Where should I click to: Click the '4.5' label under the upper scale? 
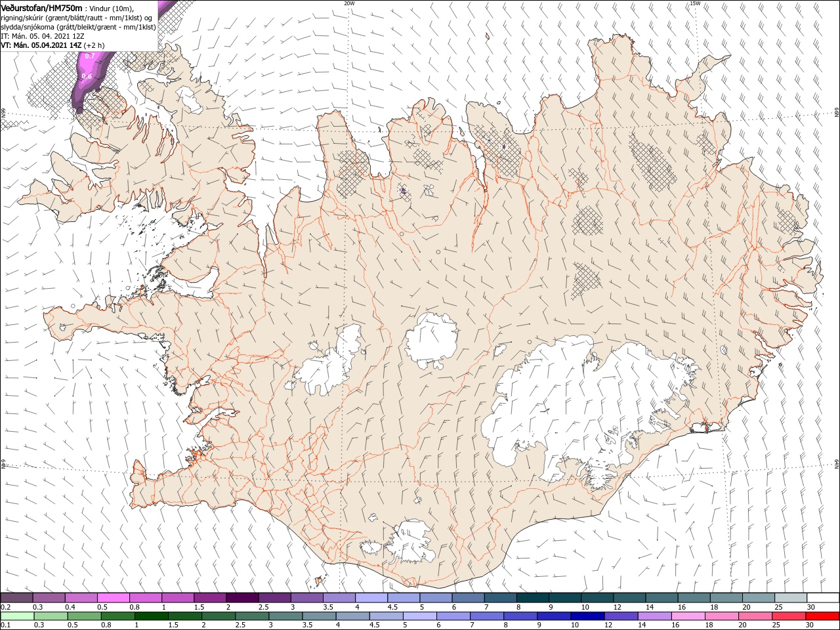(392, 607)
